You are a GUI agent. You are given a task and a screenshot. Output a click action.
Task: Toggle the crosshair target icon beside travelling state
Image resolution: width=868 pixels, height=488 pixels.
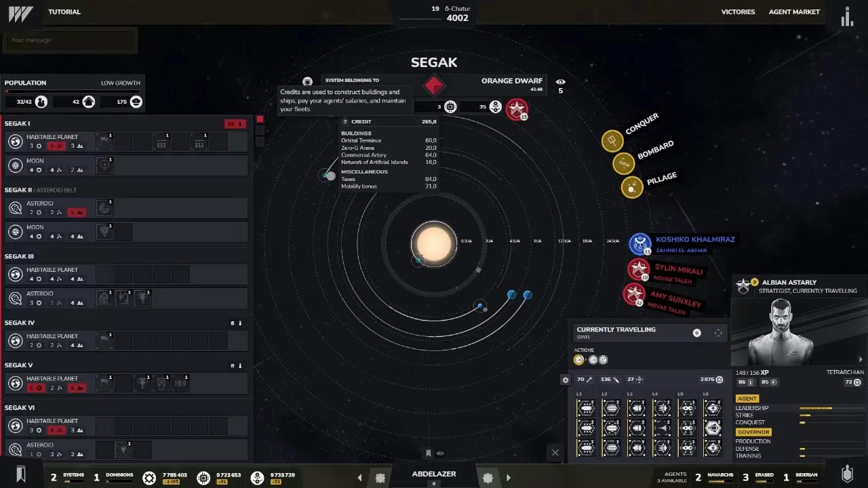[x=718, y=333]
